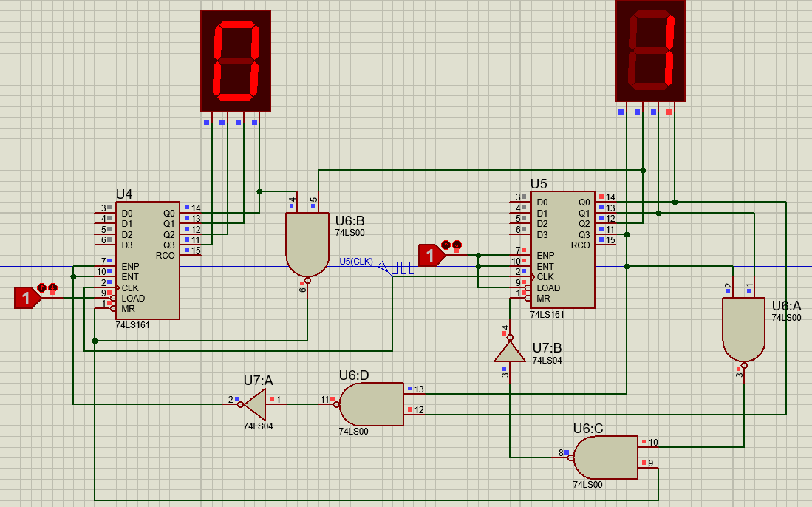
Task: Select NAND gate U6:C
Action: pos(605,457)
